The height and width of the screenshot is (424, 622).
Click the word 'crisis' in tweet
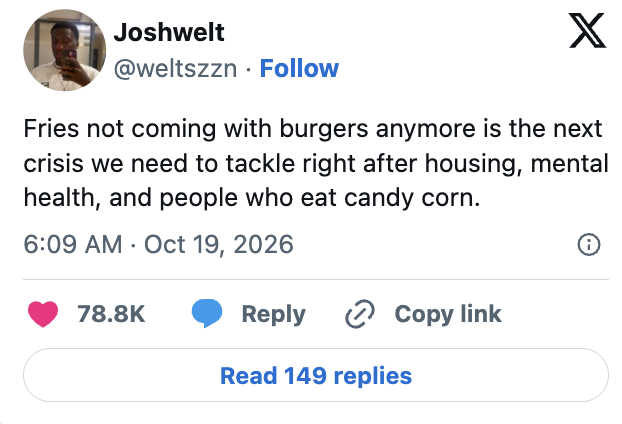point(54,163)
